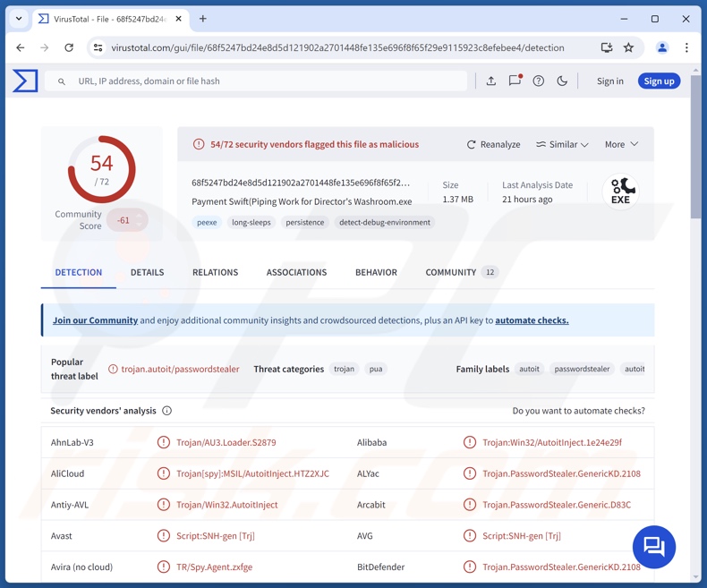Click the pua threat category chip
707x588 pixels.
click(376, 369)
